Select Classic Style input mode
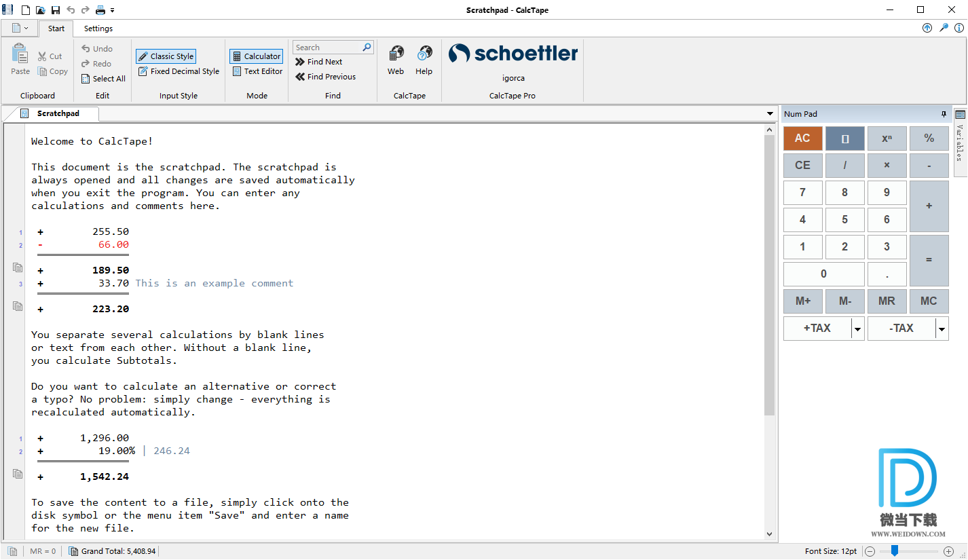 166,56
